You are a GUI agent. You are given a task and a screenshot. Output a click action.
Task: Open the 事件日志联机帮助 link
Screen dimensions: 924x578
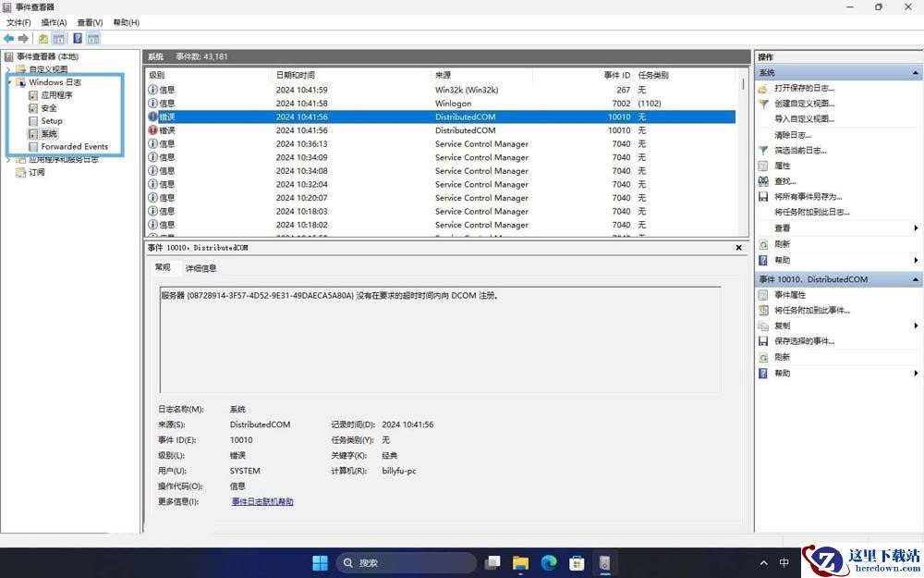tap(262, 502)
